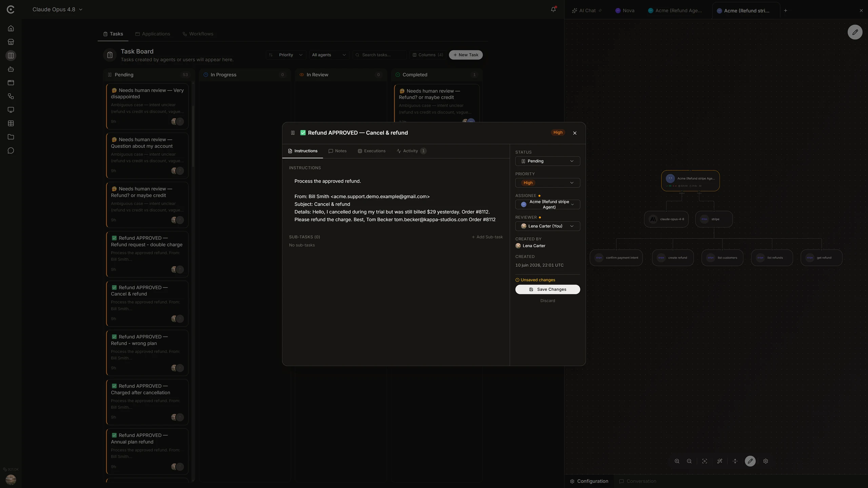Viewport: 868px width, 488px height.
Task: Open the Executions tab in dialog
Action: (x=371, y=151)
